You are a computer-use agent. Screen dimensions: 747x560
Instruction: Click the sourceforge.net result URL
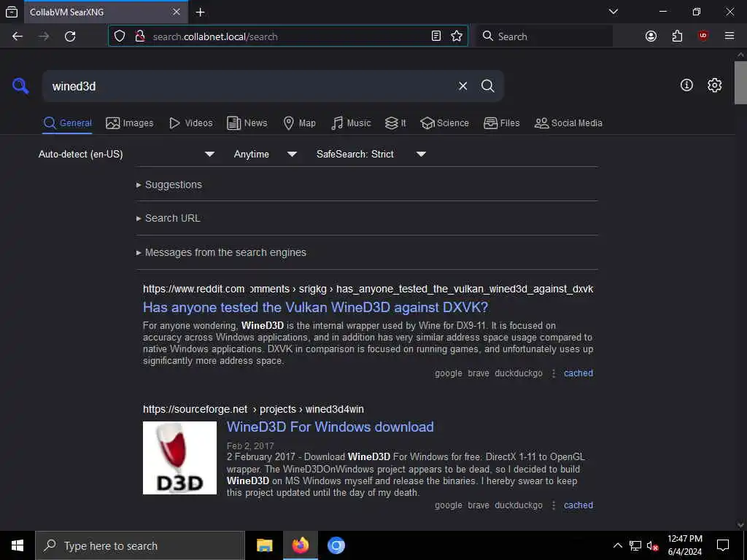tap(253, 409)
